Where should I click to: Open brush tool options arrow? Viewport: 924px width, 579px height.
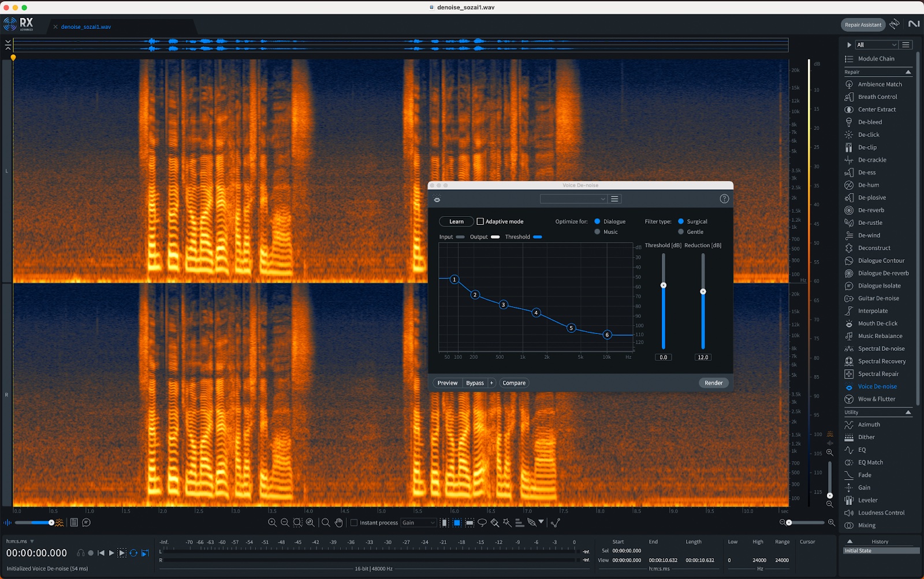[541, 522]
